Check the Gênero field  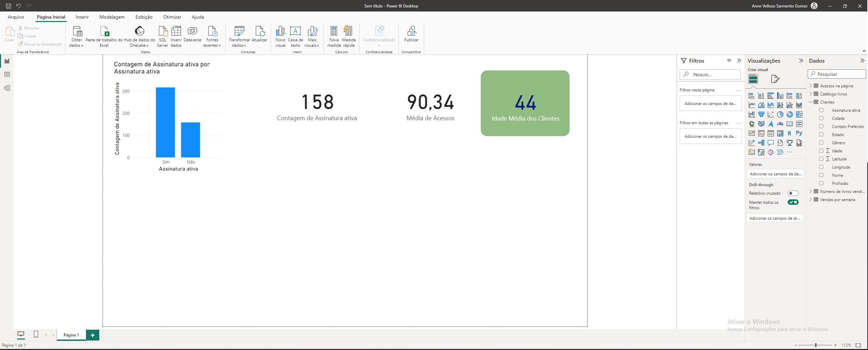click(821, 143)
